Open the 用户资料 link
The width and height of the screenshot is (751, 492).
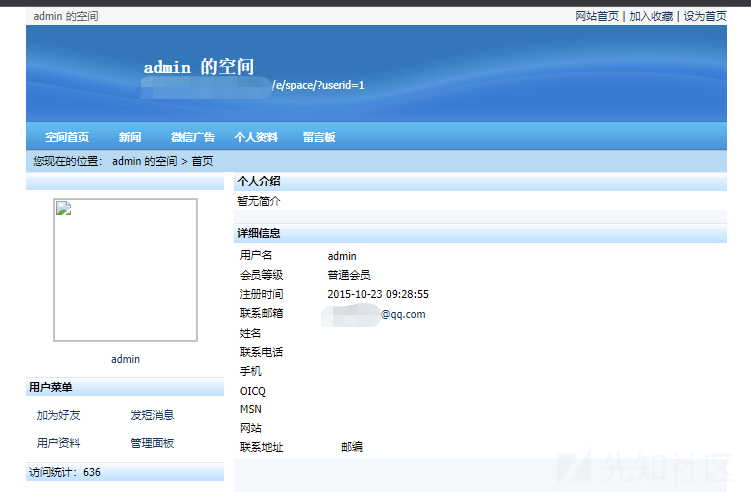(58, 443)
